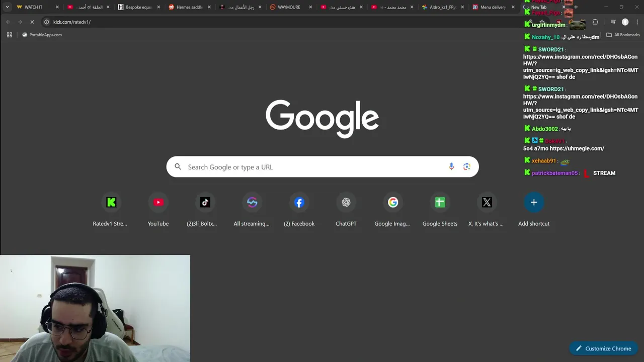The height and width of the screenshot is (362, 644).
Task: Close the Menu delivery tab
Action: point(513,7)
